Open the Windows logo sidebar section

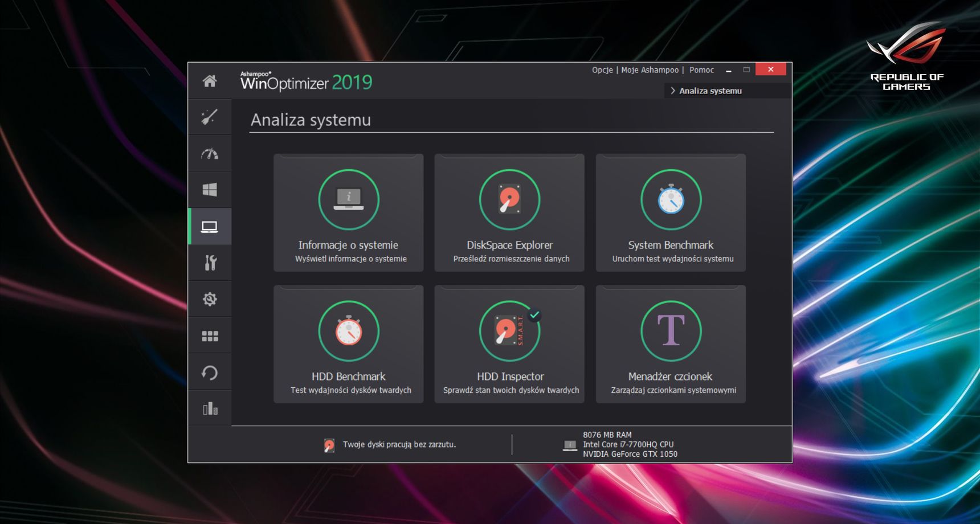point(210,190)
